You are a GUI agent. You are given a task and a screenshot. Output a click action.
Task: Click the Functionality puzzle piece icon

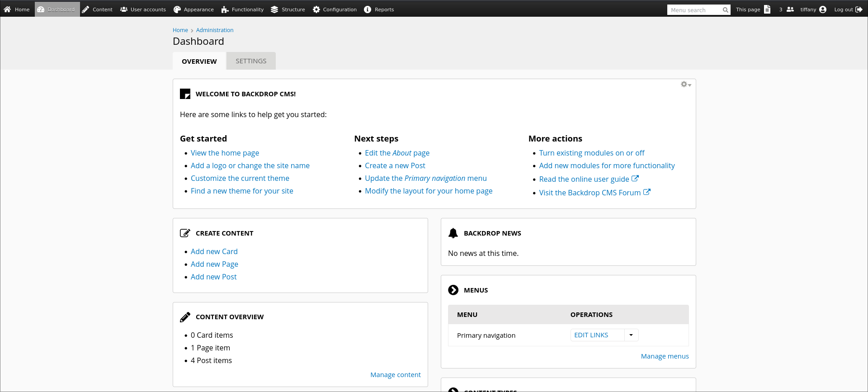225,9
